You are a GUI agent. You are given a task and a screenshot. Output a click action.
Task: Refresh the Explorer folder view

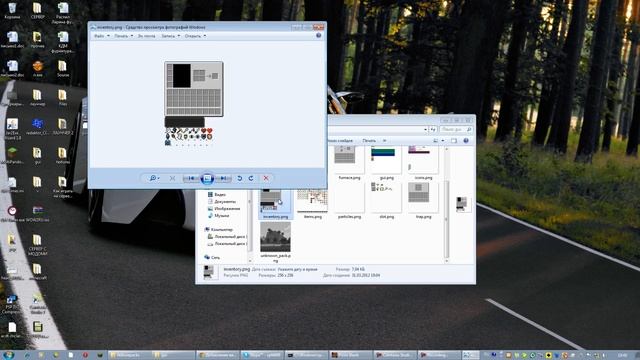(433, 129)
